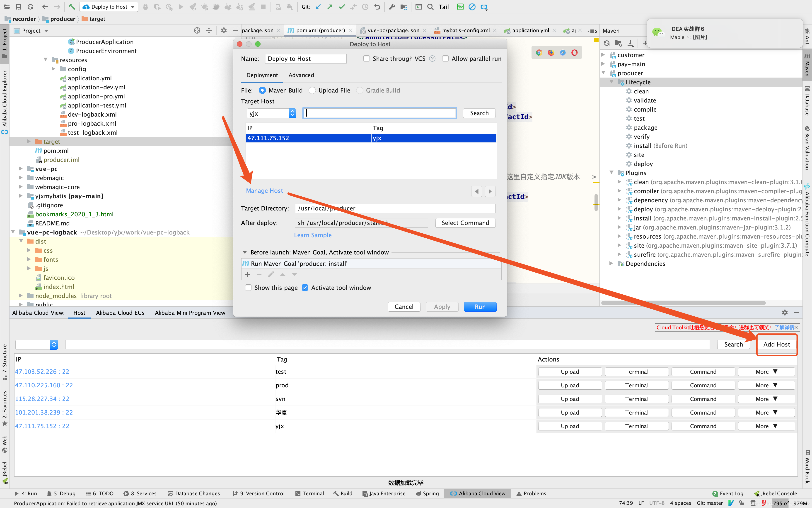Click the Search Everywhere magnifier icon

click(x=430, y=7)
